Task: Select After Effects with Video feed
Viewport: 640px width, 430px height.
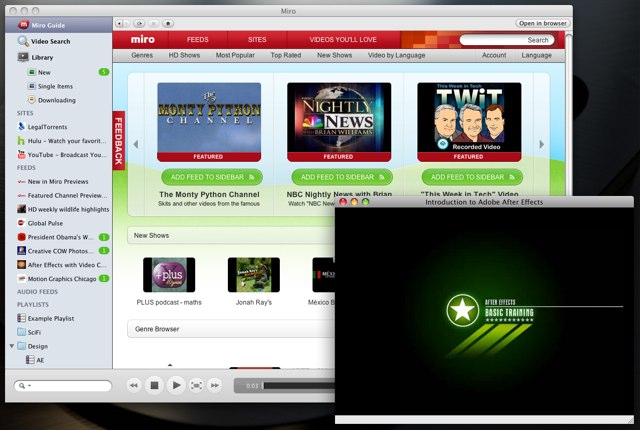Action: pos(58,265)
